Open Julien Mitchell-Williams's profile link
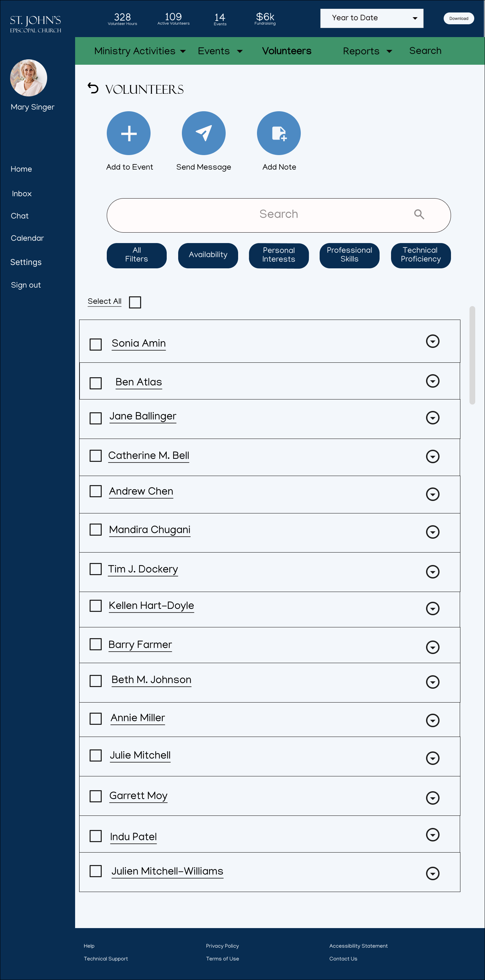The width and height of the screenshot is (485, 980). 167,871
